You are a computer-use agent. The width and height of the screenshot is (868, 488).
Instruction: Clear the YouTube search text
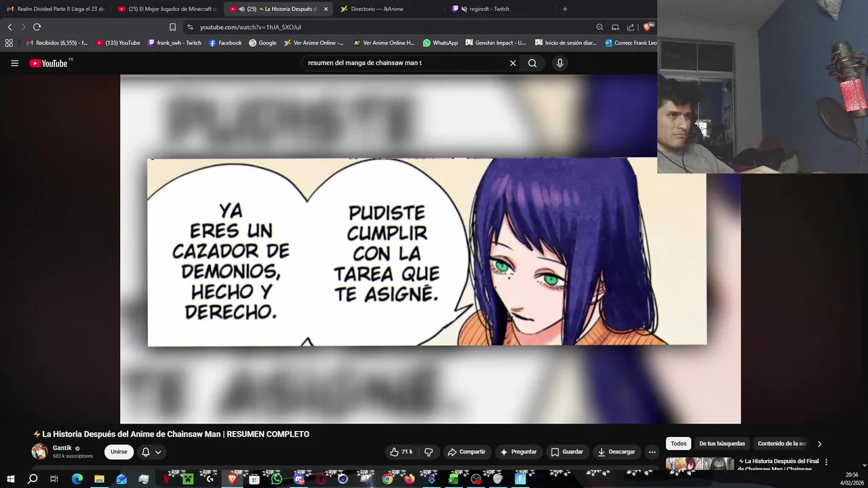513,63
